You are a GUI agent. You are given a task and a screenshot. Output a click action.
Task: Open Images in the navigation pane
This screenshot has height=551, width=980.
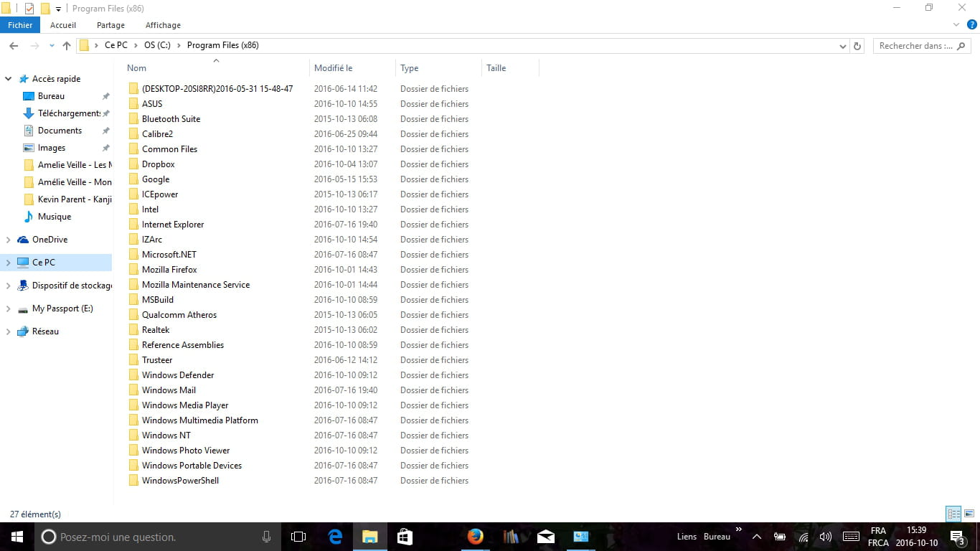(52, 148)
